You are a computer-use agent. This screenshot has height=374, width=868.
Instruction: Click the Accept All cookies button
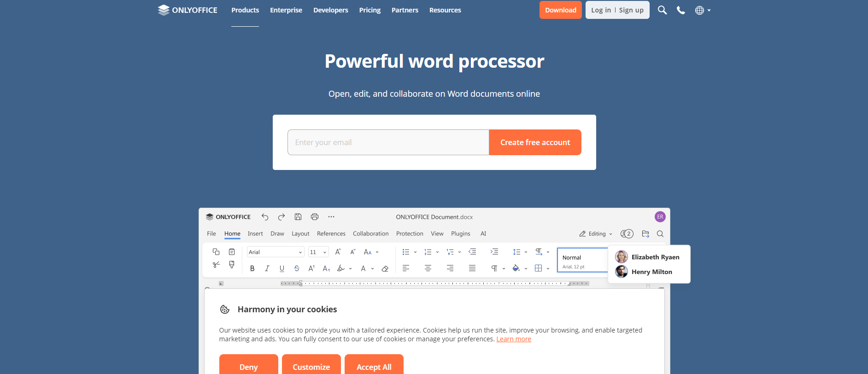(374, 366)
